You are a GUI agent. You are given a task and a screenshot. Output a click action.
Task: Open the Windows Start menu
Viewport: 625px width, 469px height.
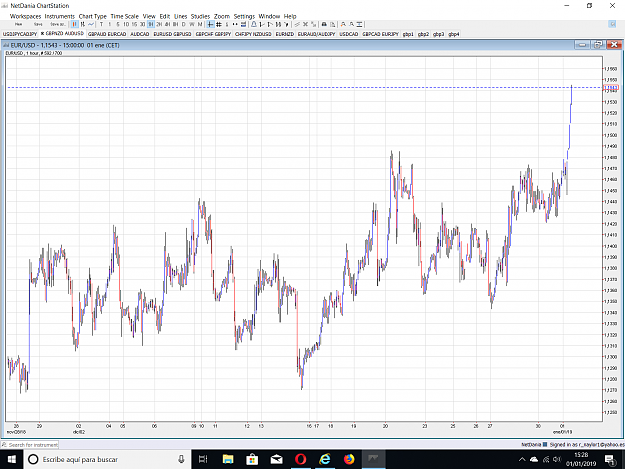[x=12, y=459]
